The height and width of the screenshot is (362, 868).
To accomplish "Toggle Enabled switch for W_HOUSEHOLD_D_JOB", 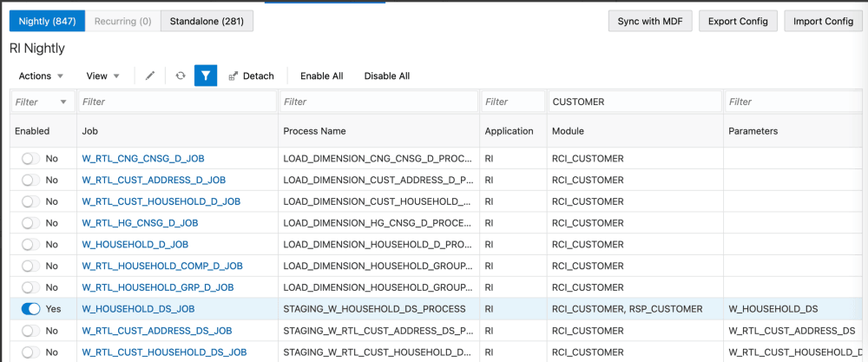I will coord(31,244).
